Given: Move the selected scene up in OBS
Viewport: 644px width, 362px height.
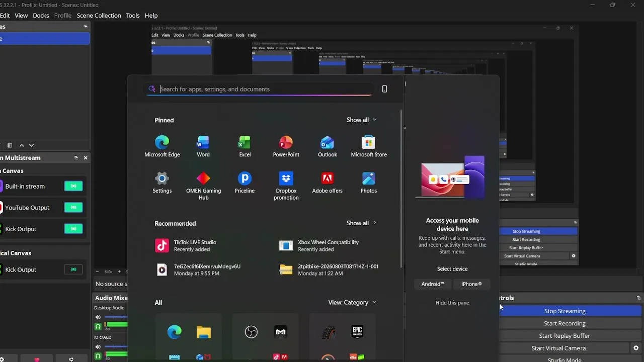Looking at the screenshot, I should 22,145.
